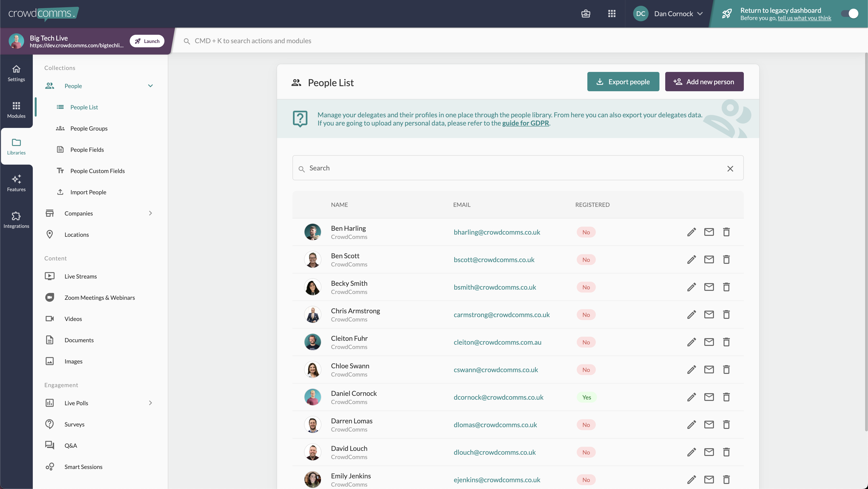Open the apps grid icon in the header
This screenshot has width=868, height=489.
pyautogui.click(x=612, y=14)
